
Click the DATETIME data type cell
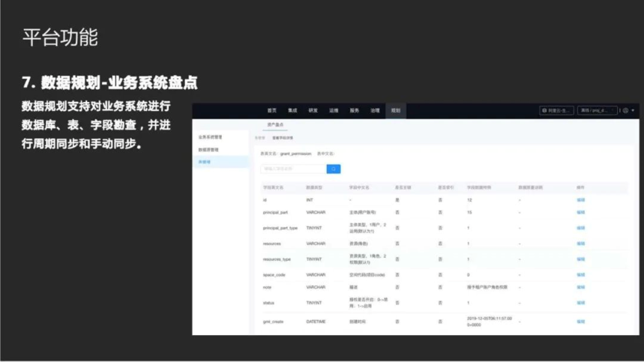pos(316,322)
